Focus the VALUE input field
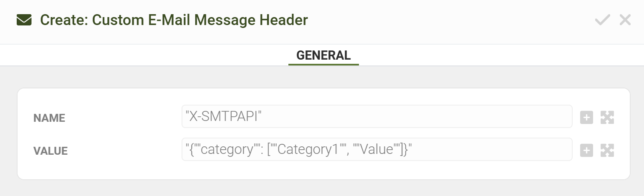The image size is (644, 196). tap(377, 149)
